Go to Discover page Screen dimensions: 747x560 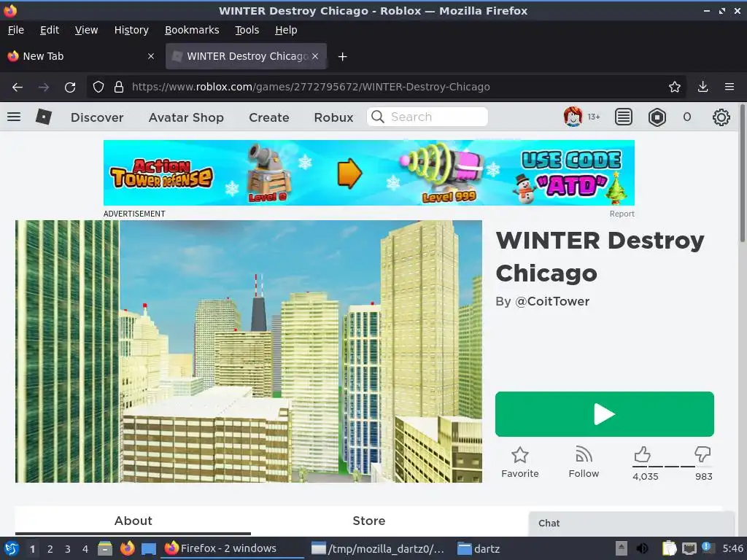[97, 117]
